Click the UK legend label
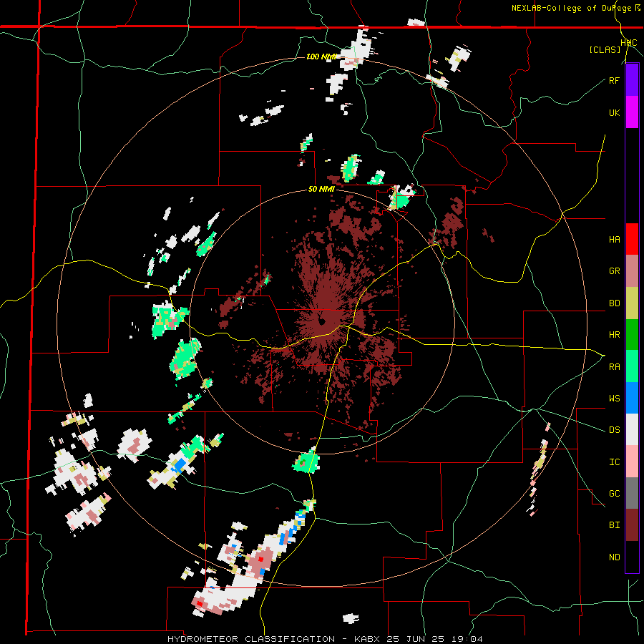Image resolution: width=644 pixels, height=644 pixels. (x=614, y=112)
